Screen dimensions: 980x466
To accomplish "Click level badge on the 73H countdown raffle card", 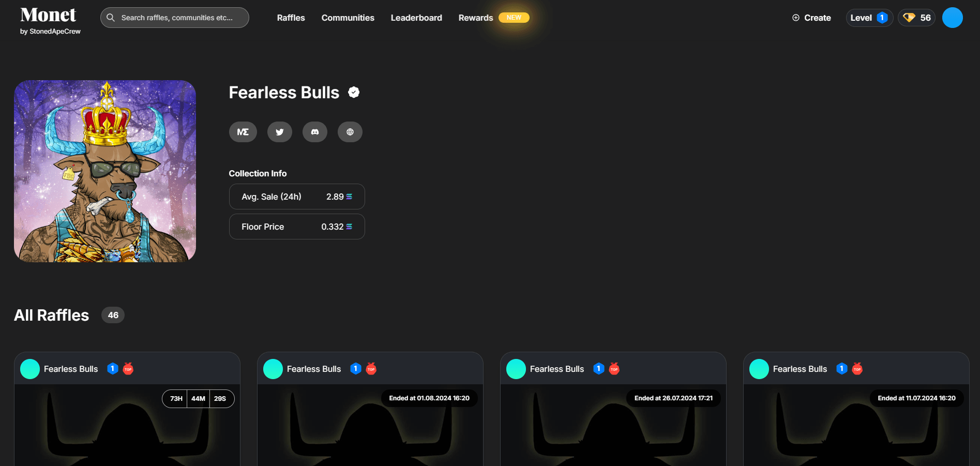I will (x=113, y=369).
